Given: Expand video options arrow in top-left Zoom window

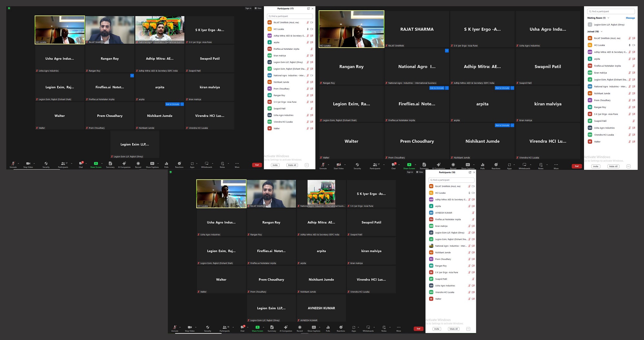Looking at the screenshot, I should [34, 163].
